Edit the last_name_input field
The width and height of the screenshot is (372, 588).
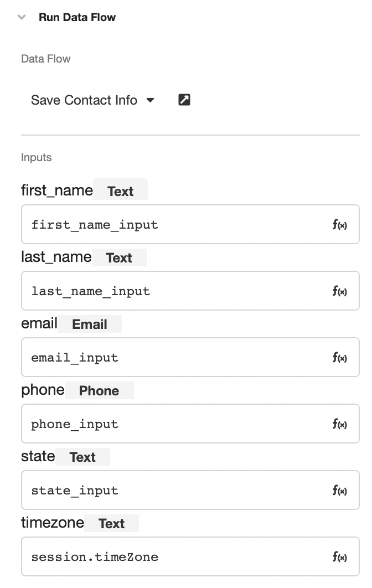tap(190, 291)
